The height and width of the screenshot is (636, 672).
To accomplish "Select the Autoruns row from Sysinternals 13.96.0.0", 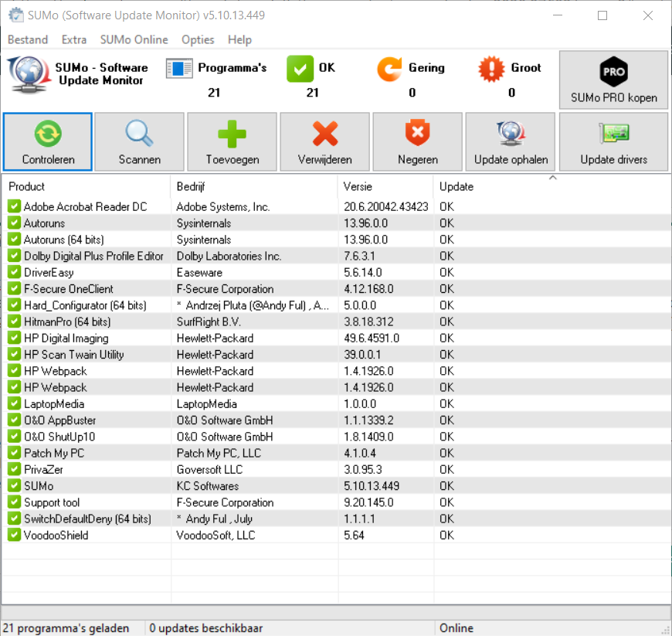I will pyautogui.click(x=336, y=223).
